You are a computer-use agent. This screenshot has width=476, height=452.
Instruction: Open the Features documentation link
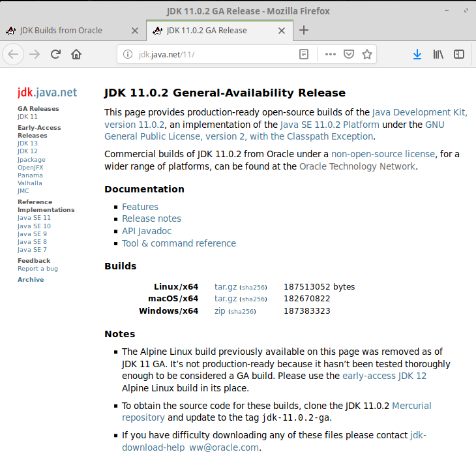click(140, 207)
